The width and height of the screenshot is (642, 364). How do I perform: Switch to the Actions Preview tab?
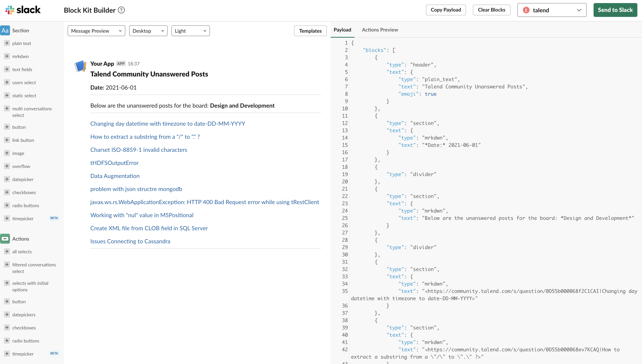pos(380,29)
